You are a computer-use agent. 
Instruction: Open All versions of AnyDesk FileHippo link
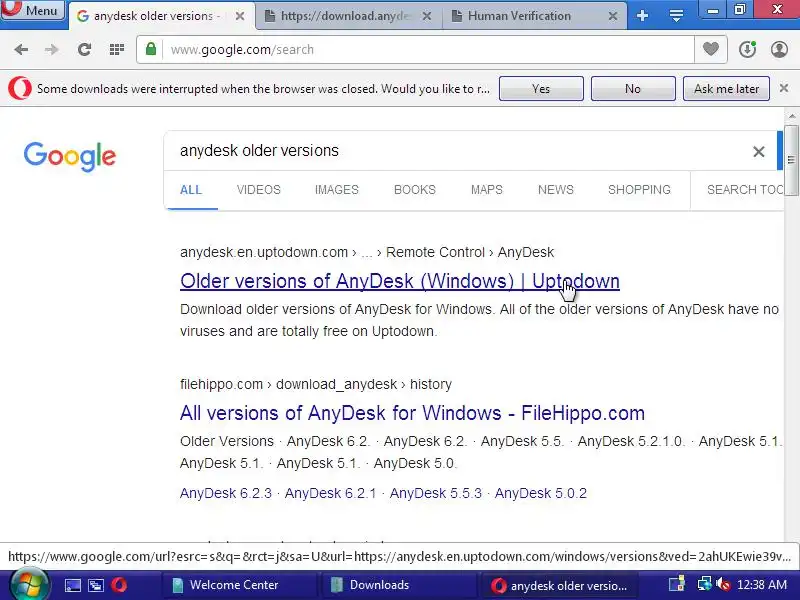coord(412,413)
